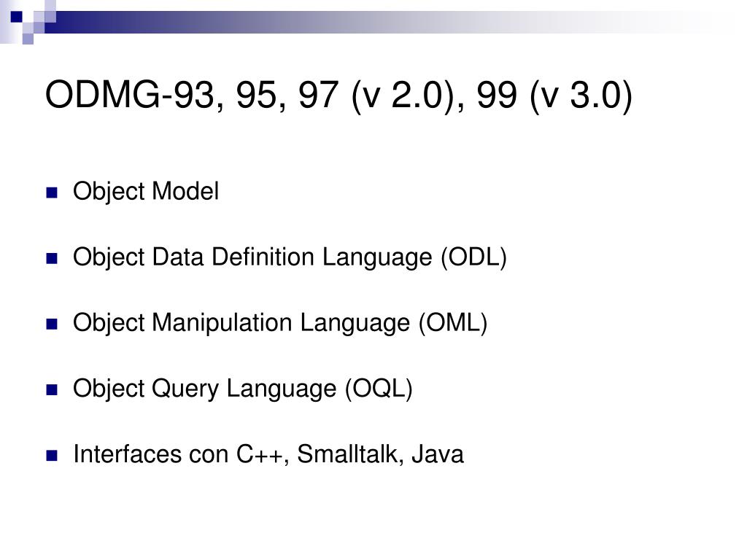Viewport: 747px width, 560px height.
Task: Select the bullet marker before Object Data Definition Language
Action: coord(52,258)
